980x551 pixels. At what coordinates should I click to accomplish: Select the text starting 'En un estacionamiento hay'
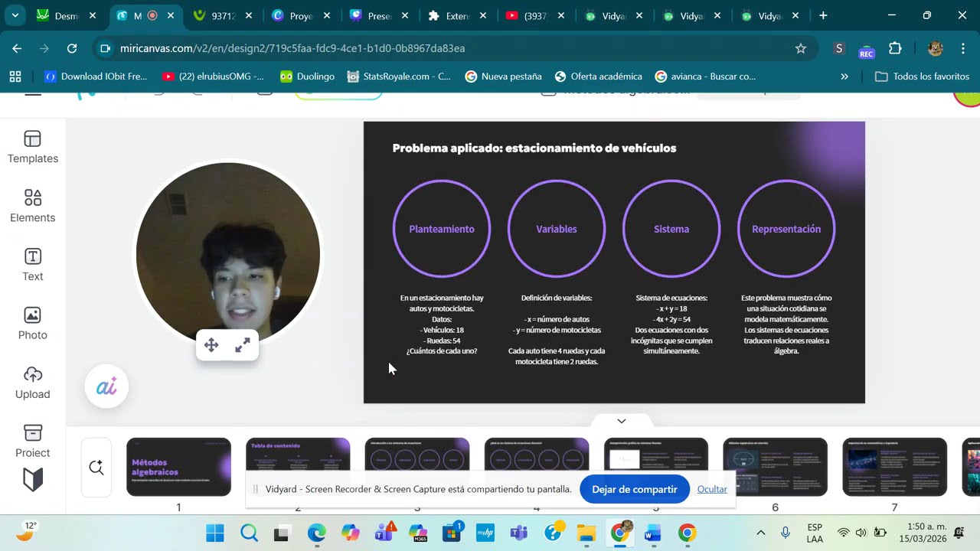point(442,324)
